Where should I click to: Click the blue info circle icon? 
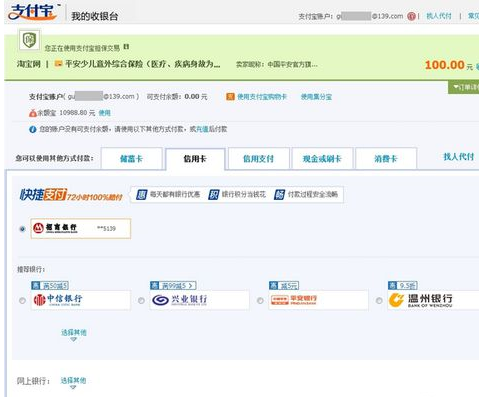tap(32, 129)
